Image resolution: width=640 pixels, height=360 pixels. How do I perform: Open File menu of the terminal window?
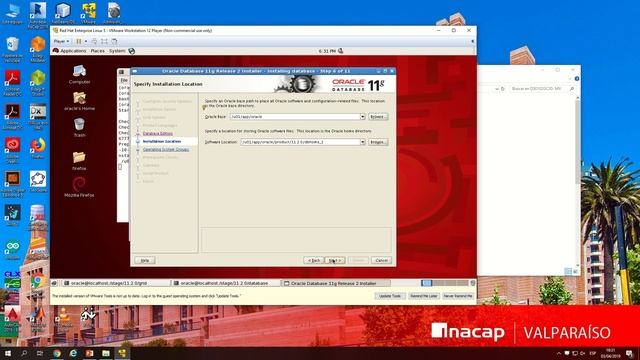(124, 80)
